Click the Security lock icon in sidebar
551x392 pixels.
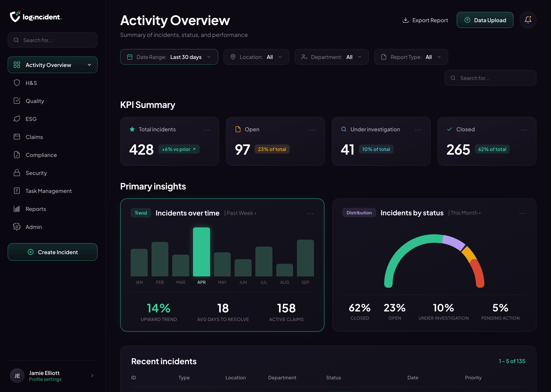[x=17, y=173]
